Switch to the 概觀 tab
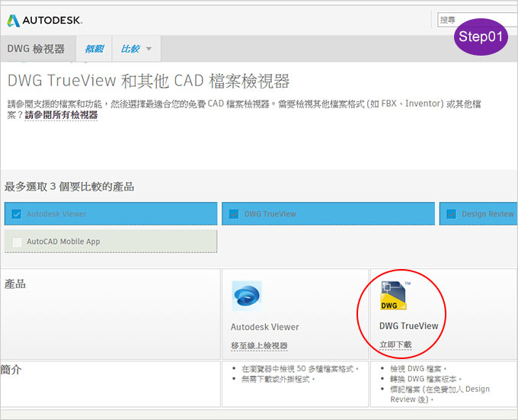518x420 pixels. tap(94, 49)
